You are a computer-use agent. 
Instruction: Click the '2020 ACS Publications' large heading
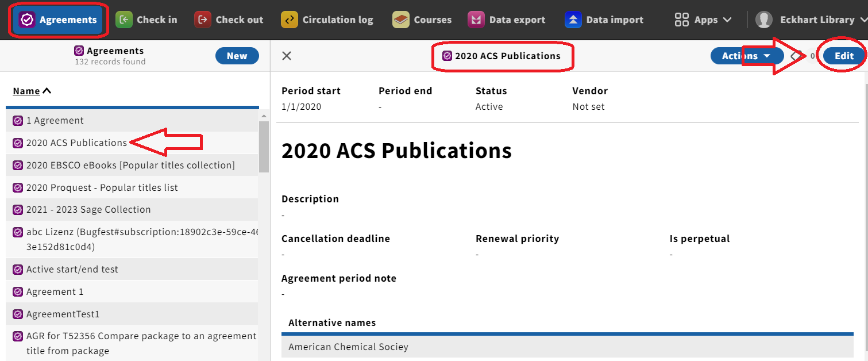(396, 151)
